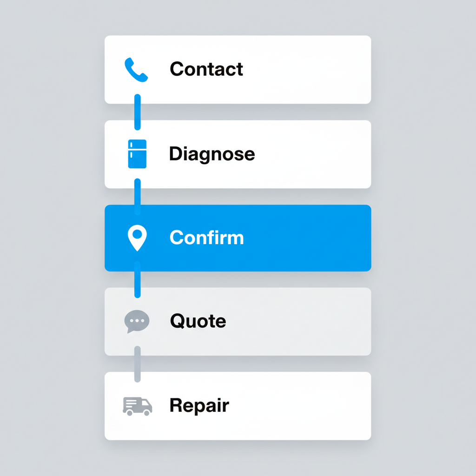Click the white location pin icon
This screenshot has width=476, height=476.
(x=137, y=238)
